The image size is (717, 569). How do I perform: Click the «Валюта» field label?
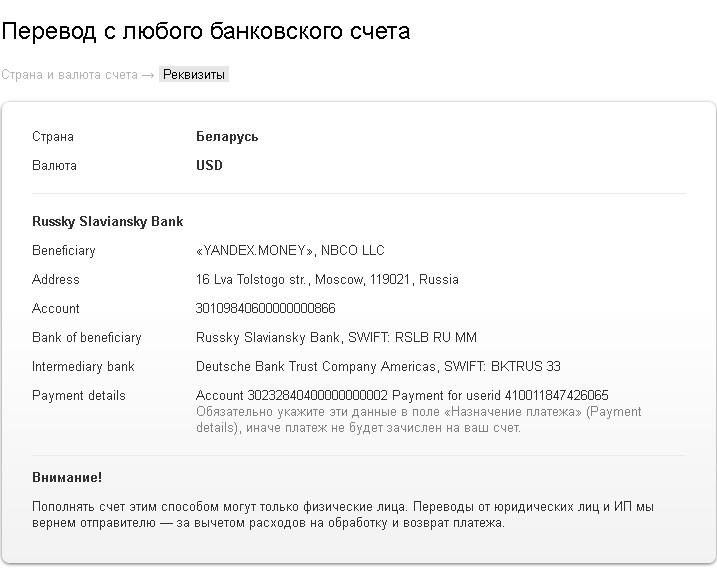pyautogui.click(x=54, y=166)
